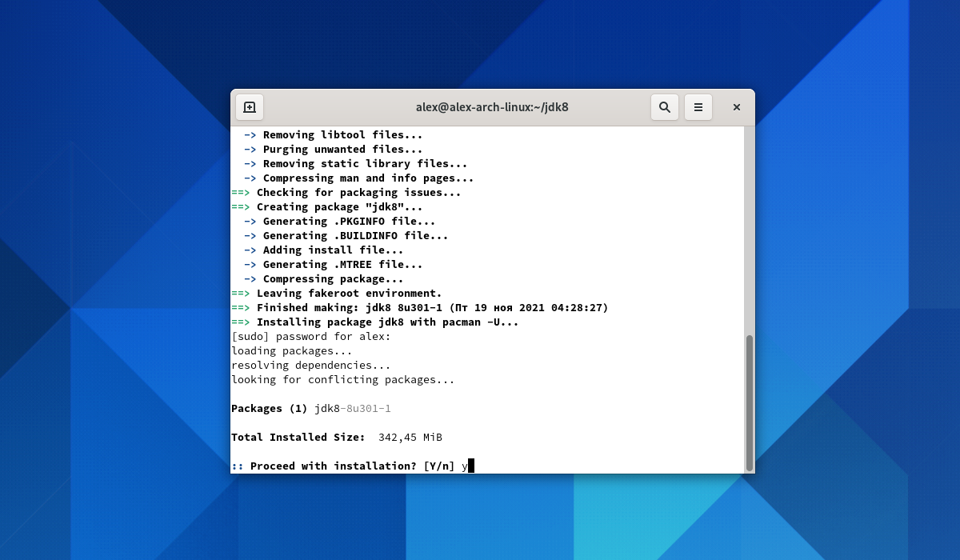Click the window title alex@alex-arch-linux:~/jdk8
Viewport: 960px width, 560px height.
(492, 107)
